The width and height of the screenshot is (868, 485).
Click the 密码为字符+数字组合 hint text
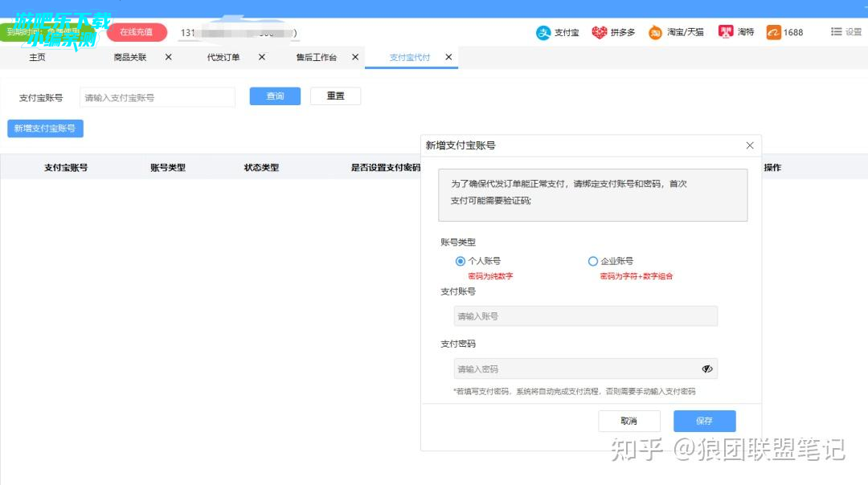636,276
